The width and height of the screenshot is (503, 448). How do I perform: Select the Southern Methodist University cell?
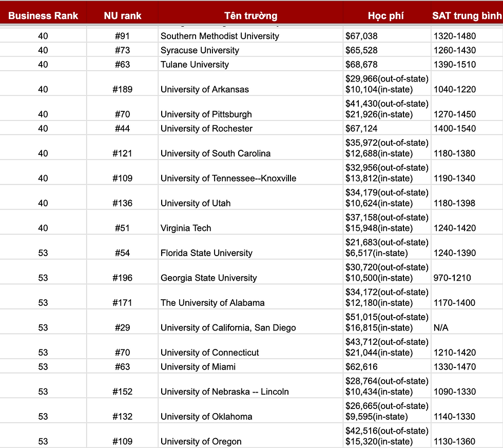[250, 35]
